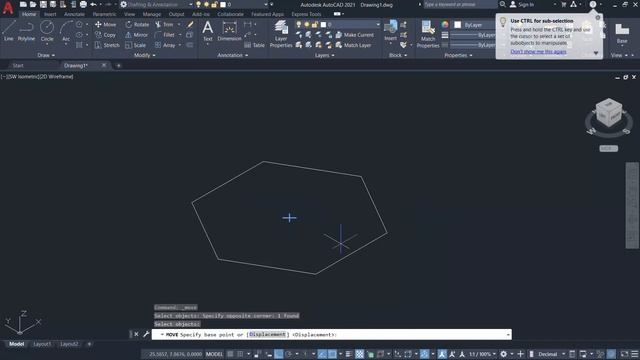Click Match Properties tool
This screenshot has width=640, height=360.
click(428, 34)
